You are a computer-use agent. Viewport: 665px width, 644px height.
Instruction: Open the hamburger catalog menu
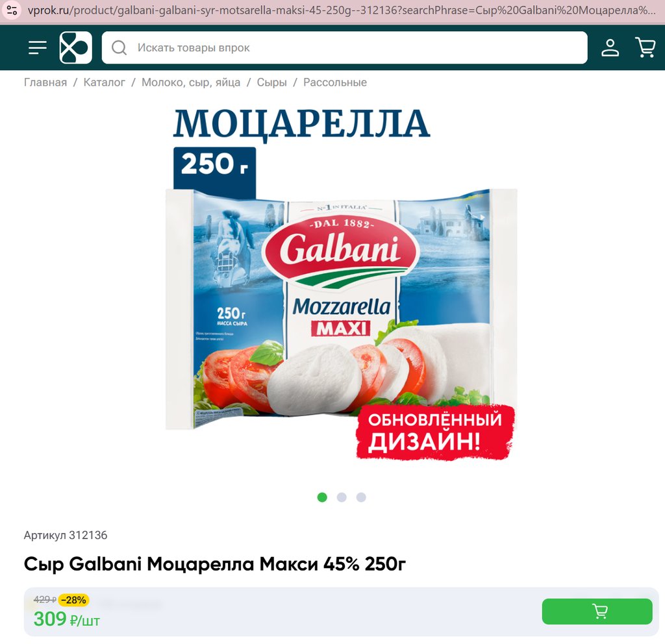37,47
